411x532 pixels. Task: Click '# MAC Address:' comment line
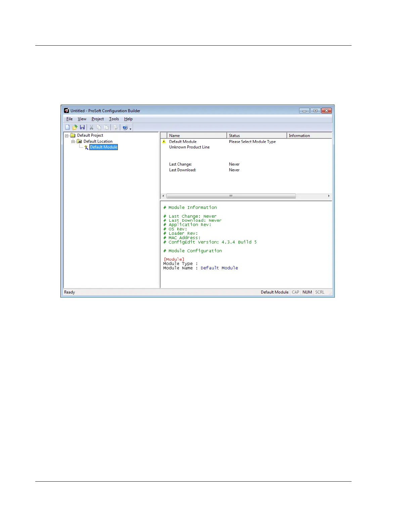click(182, 238)
